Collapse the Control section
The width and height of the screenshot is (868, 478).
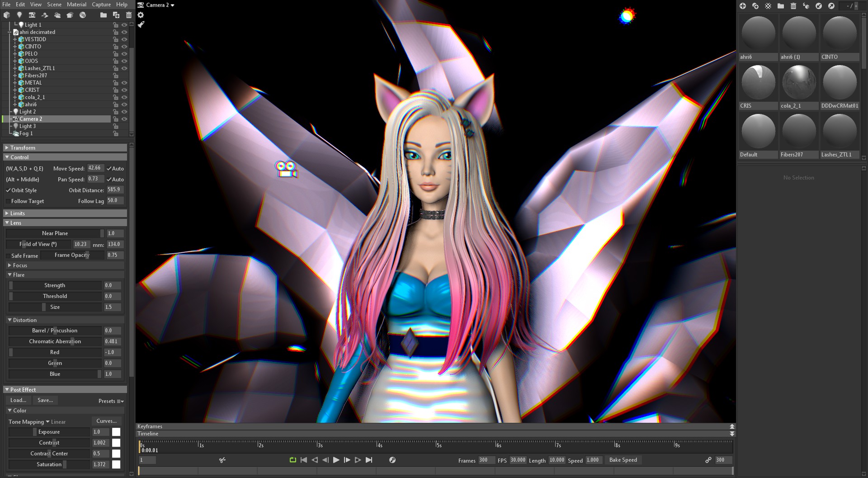(65, 157)
